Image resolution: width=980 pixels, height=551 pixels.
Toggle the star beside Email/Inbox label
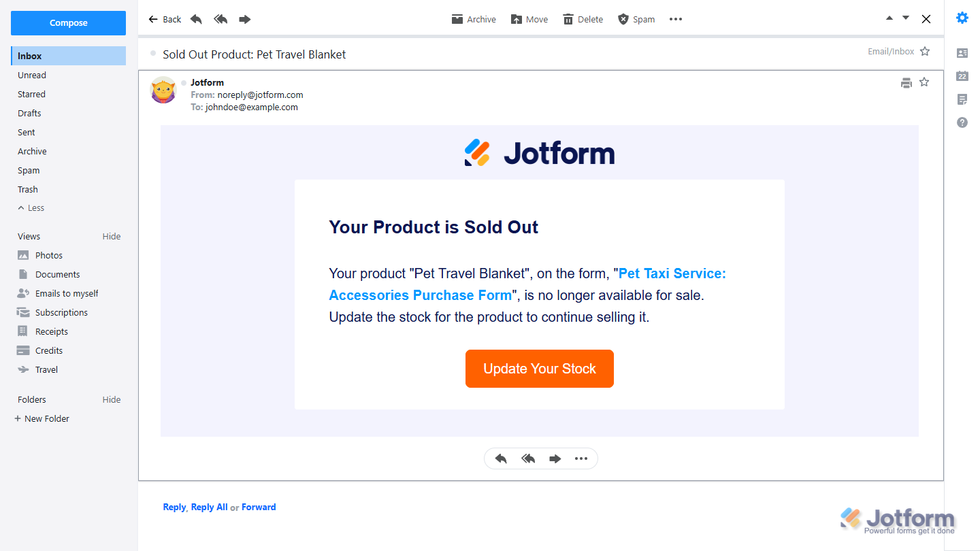[x=925, y=52]
